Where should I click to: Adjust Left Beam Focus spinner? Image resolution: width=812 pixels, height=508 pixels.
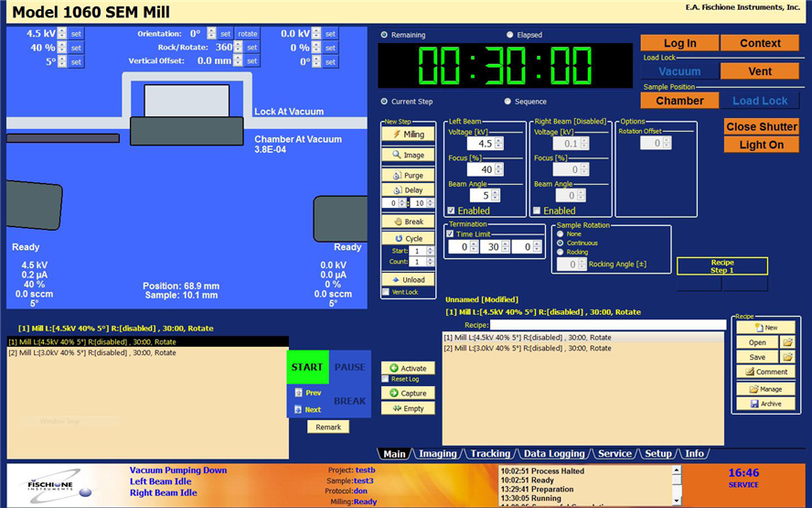coord(498,169)
